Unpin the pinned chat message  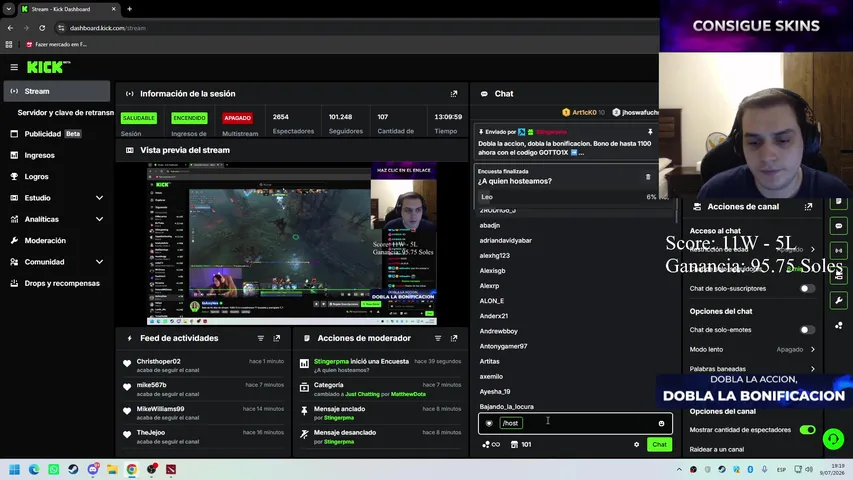650,132
